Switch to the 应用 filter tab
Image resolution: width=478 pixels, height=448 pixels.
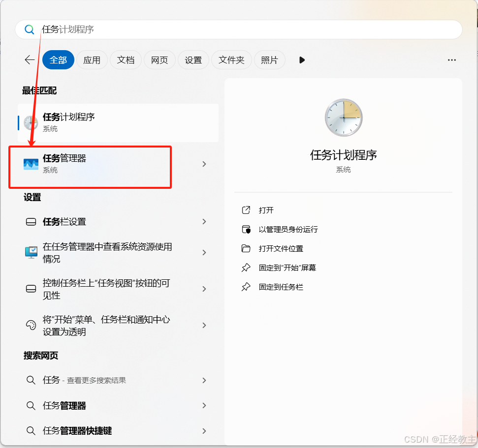coord(92,60)
